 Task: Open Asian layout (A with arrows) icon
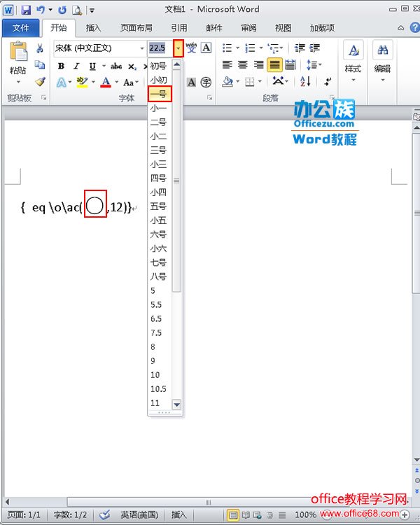point(278,81)
